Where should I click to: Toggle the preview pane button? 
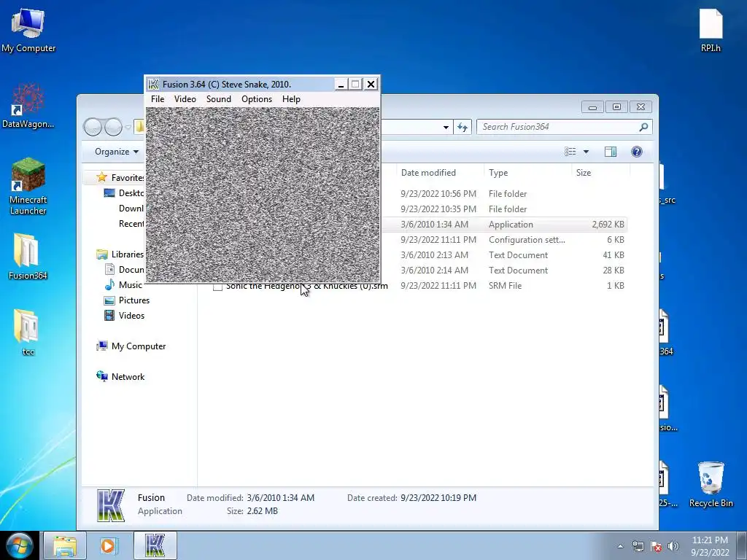tap(611, 152)
